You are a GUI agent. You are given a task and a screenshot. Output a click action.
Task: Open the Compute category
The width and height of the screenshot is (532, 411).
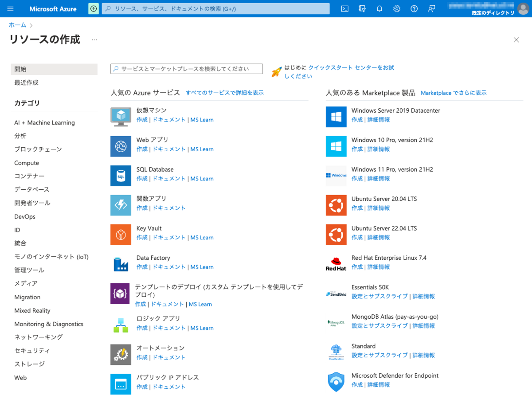[27, 163]
